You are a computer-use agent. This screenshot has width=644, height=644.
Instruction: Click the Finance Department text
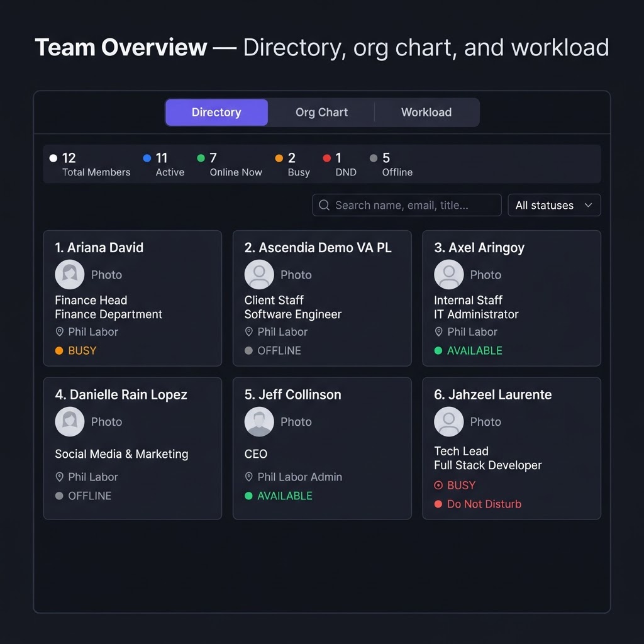pyautogui.click(x=108, y=314)
